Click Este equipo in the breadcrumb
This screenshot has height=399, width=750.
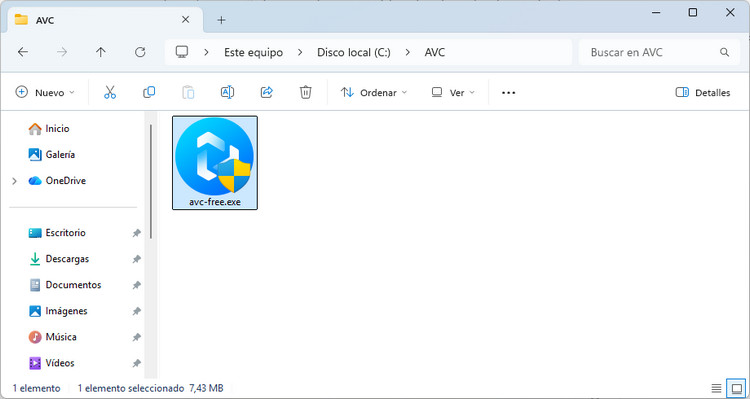(254, 52)
